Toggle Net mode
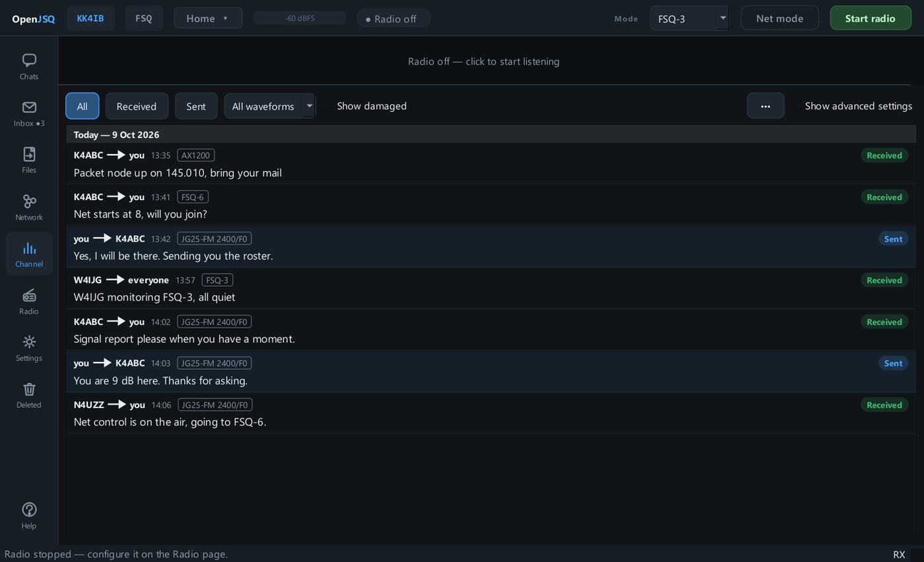 click(779, 18)
